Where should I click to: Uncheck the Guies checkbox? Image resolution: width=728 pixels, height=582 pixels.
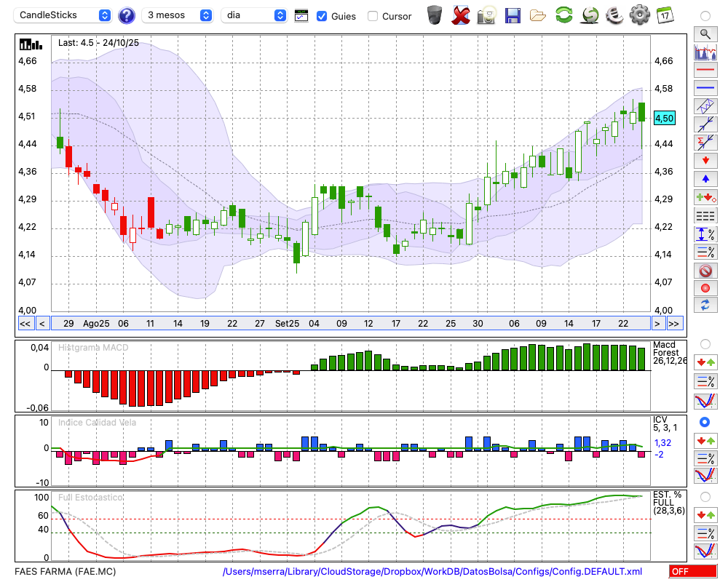pos(321,16)
